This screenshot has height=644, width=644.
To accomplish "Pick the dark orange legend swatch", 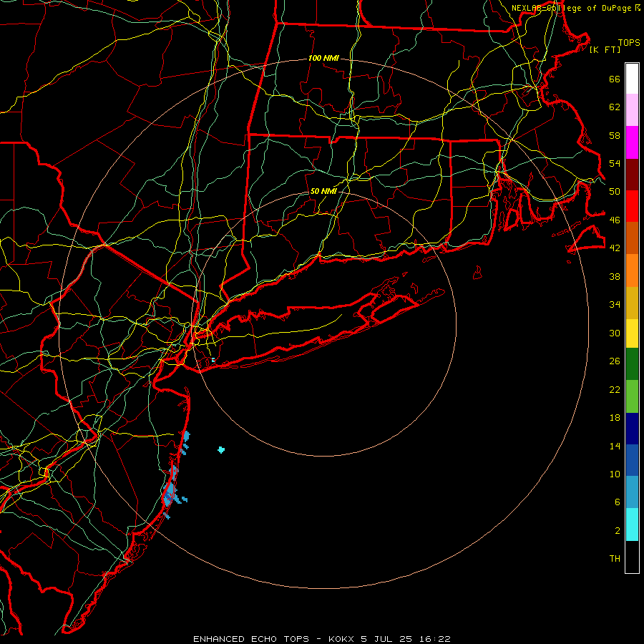I will (x=632, y=238).
